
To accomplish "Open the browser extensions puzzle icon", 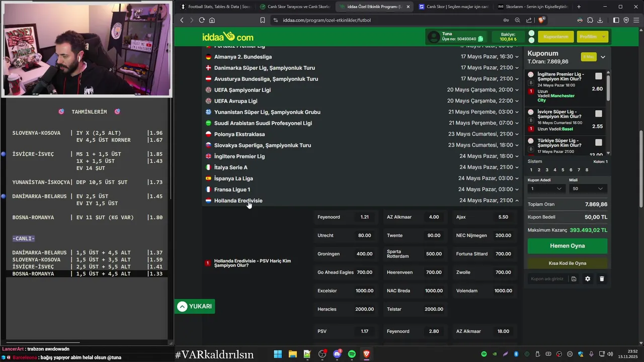I will 590,20.
